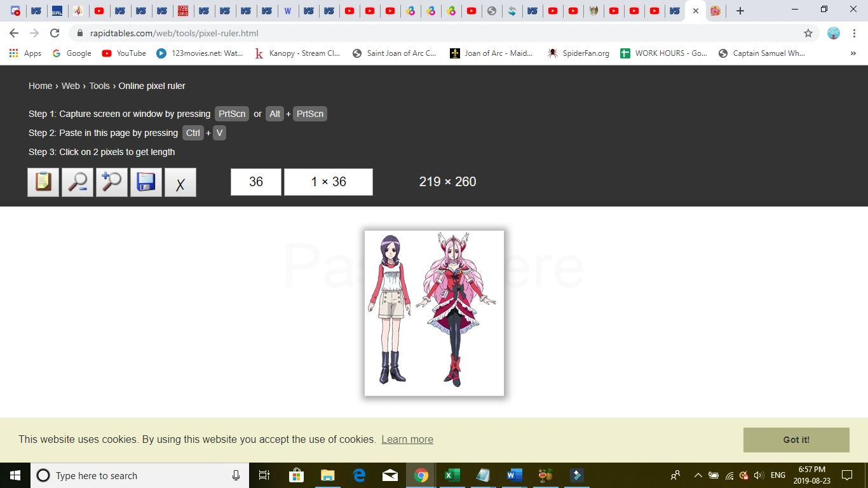The image size is (868, 488).
Task: Click the browser forward arrow
Action: pos(34,33)
